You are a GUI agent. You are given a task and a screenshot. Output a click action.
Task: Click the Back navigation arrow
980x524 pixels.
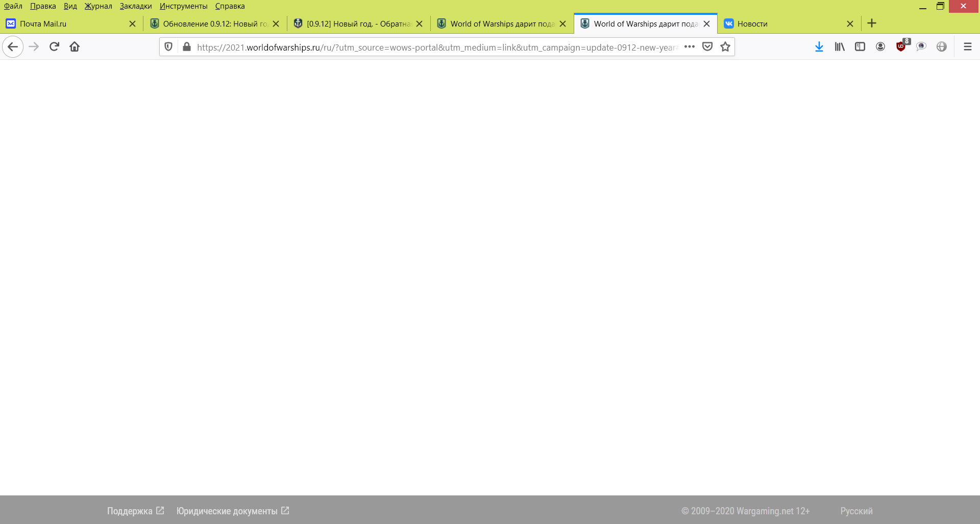click(13, 47)
